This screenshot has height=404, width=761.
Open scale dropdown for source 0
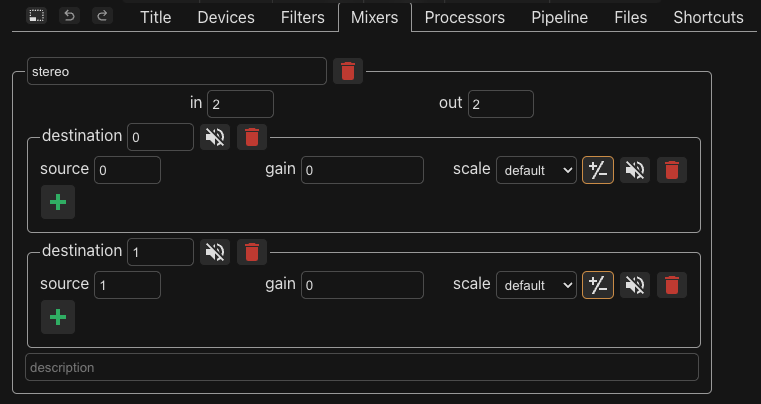(536, 170)
